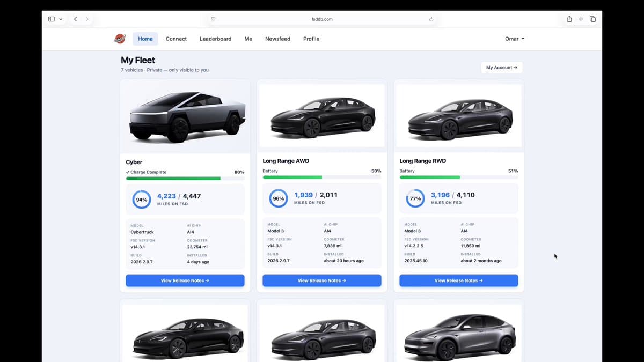Viewport: 644px width, 362px height.
Task: Click the 'about 2 months ago' text
Action: (481, 261)
